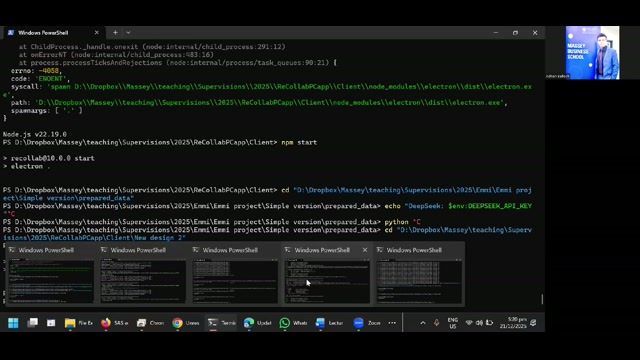Image resolution: width=640 pixels, height=360 pixels.
Task: Open a new PowerShell tab with plus
Action: point(116,33)
